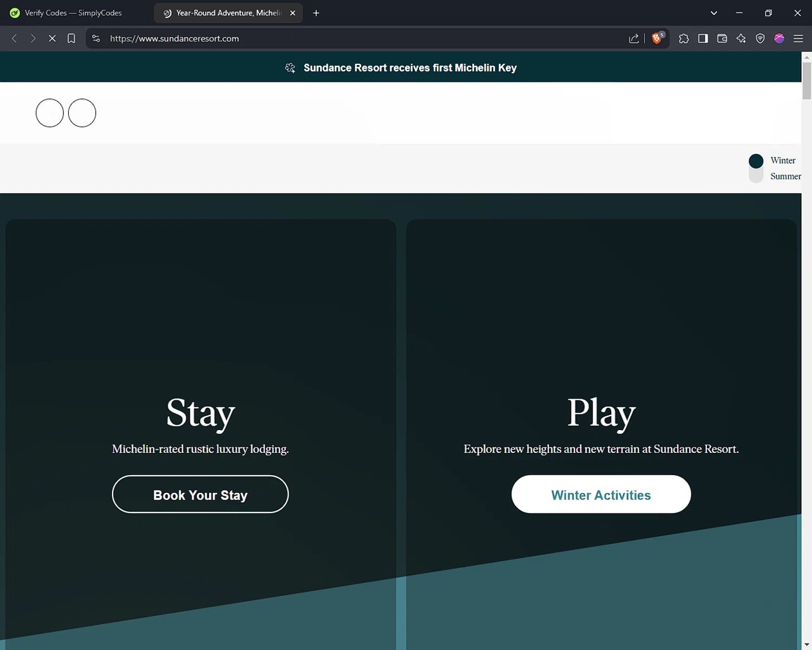Image resolution: width=812 pixels, height=650 pixels.
Task: Click the Play card heading
Action: coord(601,413)
